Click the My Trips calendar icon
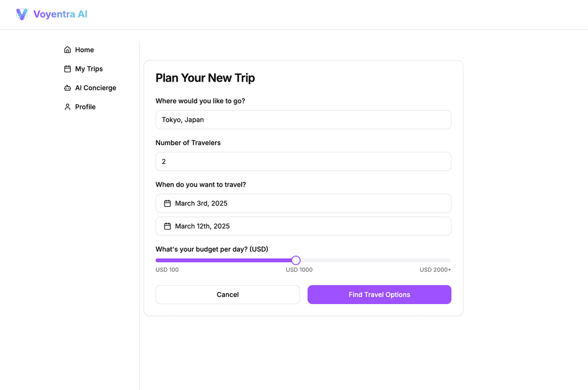This screenshot has height=390, width=588. 68,69
